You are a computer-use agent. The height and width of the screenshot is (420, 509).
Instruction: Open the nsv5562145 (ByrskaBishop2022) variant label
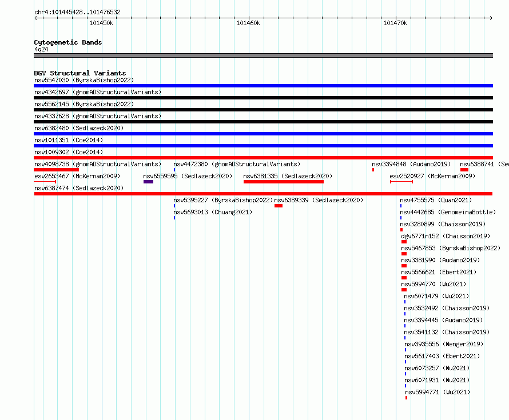(84, 104)
